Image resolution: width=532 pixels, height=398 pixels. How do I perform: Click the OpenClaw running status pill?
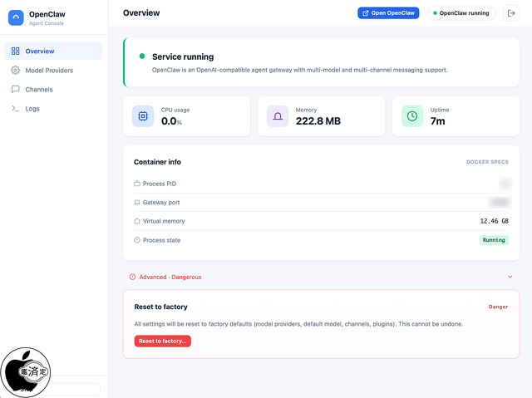point(461,13)
